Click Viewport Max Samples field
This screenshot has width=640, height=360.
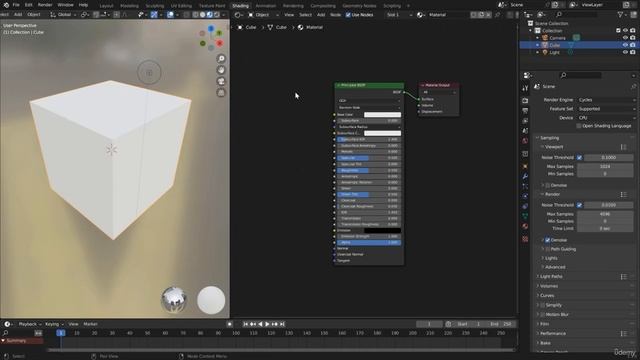pos(605,167)
